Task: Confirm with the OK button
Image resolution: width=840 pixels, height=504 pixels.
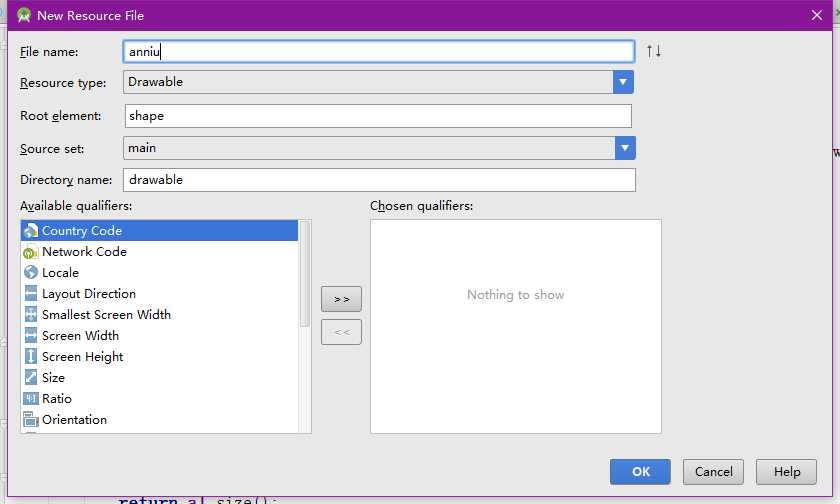Action: (640, 472)
